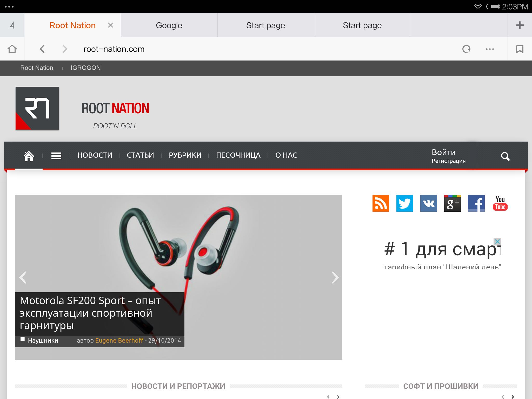Switch to the last Start page tab
This screenshot has width=532, height=399.
[362, 25]
